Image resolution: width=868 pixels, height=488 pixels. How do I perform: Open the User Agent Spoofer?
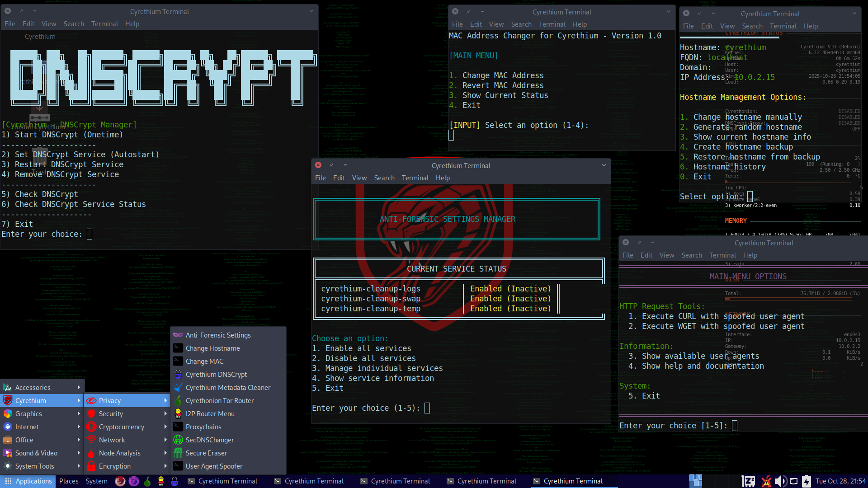tap(213, 466)
